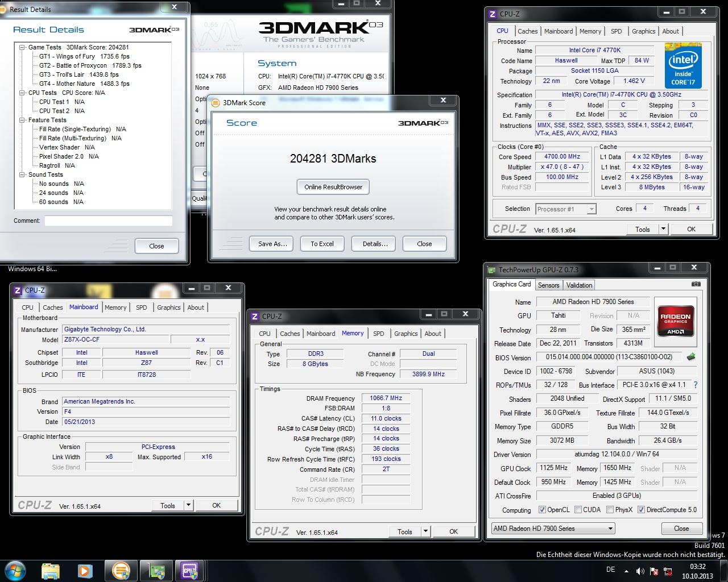Open Graphics tab in CPU-Z CPU window
Viewport: 728px width, 582px height.
643,31
